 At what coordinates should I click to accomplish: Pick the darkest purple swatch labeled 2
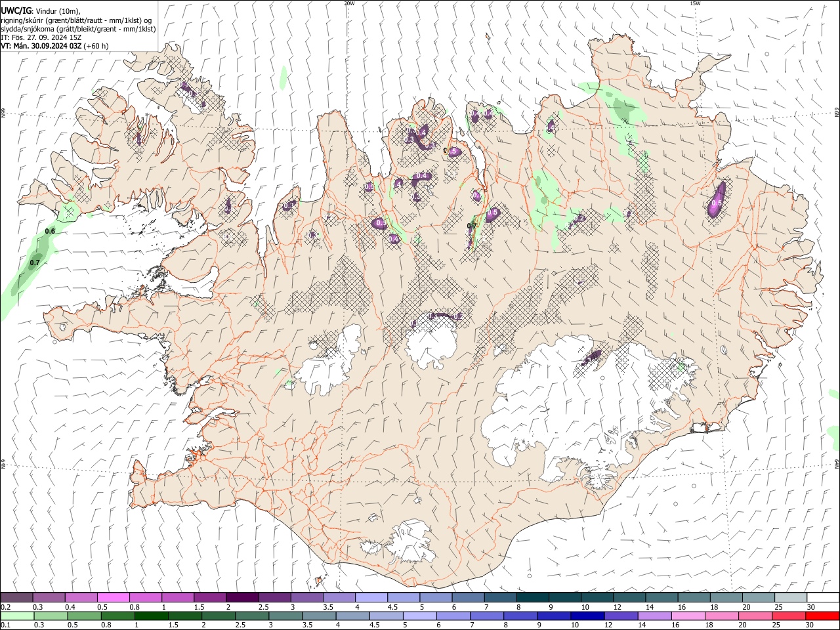(241, 597)
